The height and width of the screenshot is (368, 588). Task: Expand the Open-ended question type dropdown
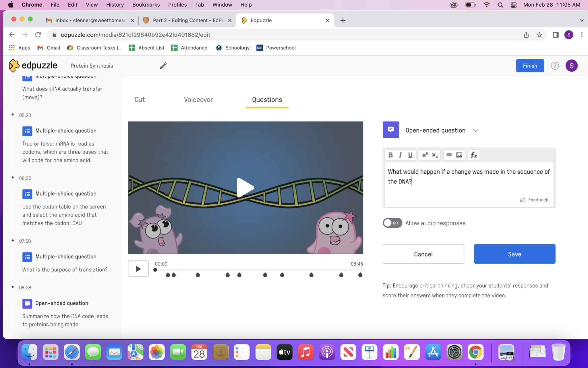475,131
